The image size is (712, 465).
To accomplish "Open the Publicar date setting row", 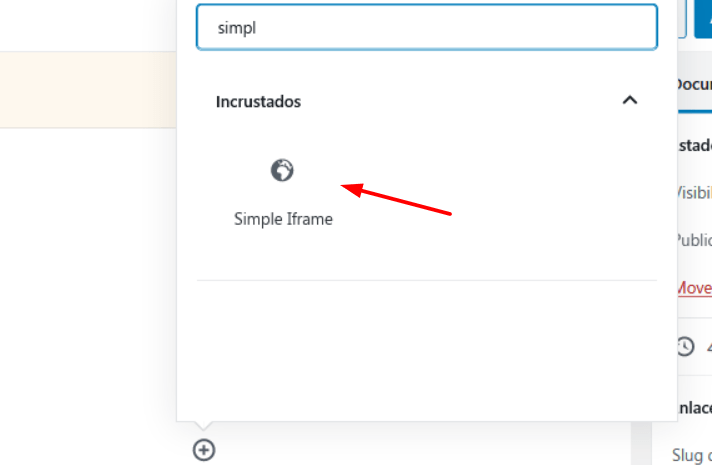I will point(695,240).
